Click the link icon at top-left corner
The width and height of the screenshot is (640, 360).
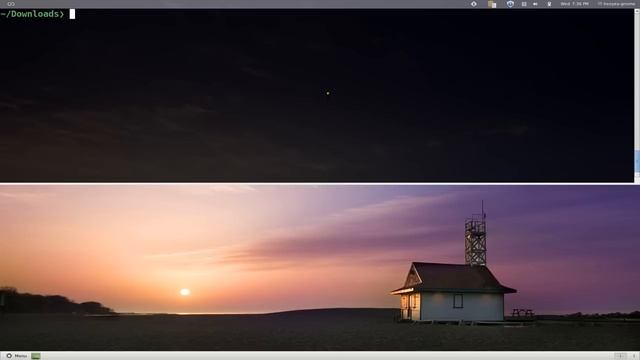pyautogui.click(x=11, y=4)
